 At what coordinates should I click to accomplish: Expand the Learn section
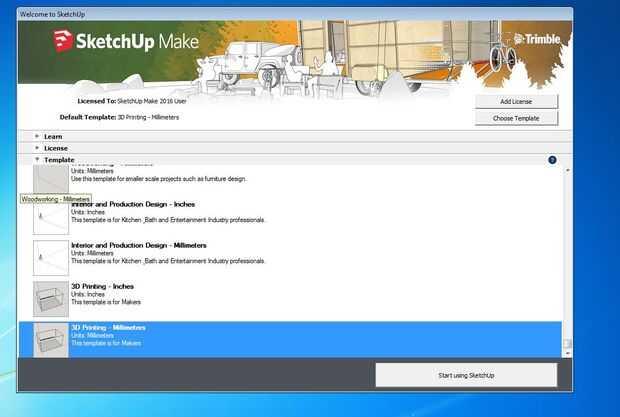(37, 136)
